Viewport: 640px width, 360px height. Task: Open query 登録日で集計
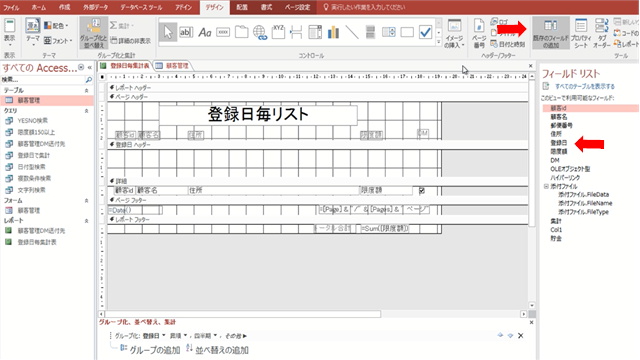tap(34, 155)
